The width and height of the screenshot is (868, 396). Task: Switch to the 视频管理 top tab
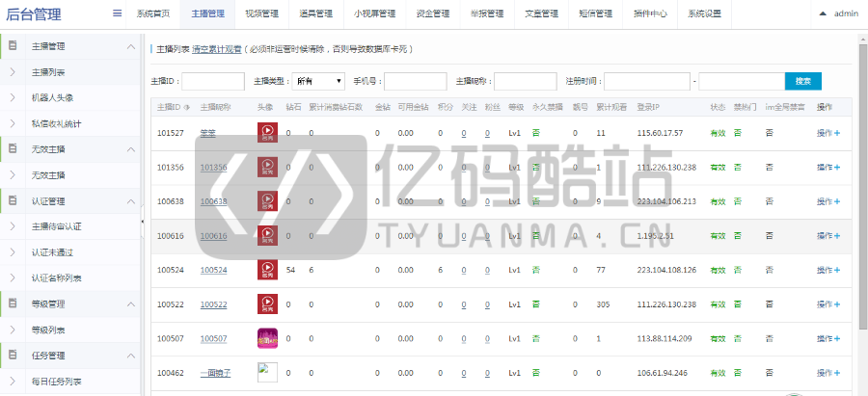[x=261, y=13]
